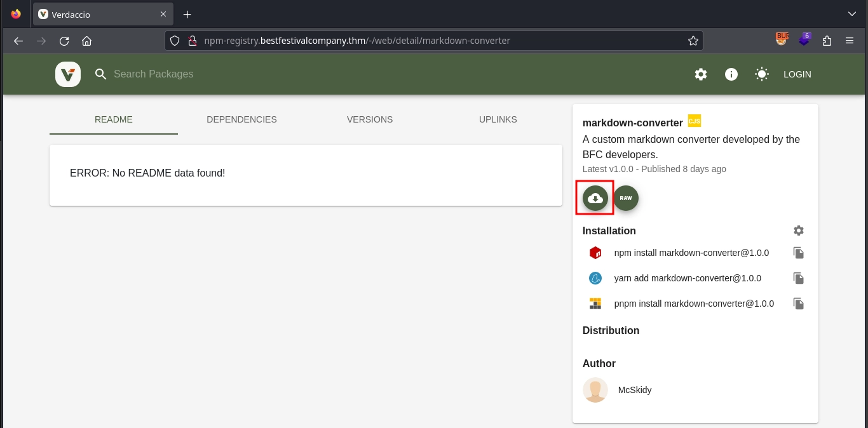Copy the pnpm install command
Image resolution: width=868 pixels, height=428 pixels.
[799, 304]
